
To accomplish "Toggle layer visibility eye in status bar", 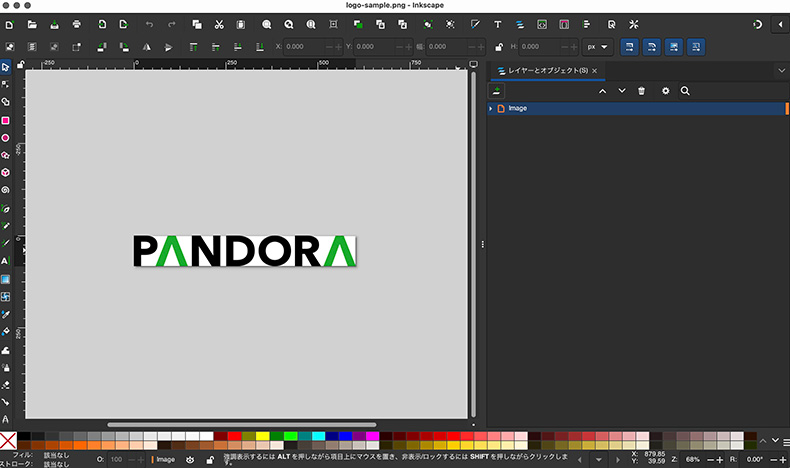I will (x=190, y=459).
